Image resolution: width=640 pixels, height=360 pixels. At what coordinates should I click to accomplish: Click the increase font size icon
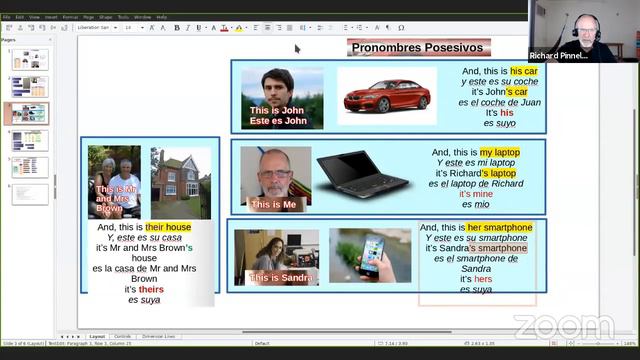click(152, 28)
